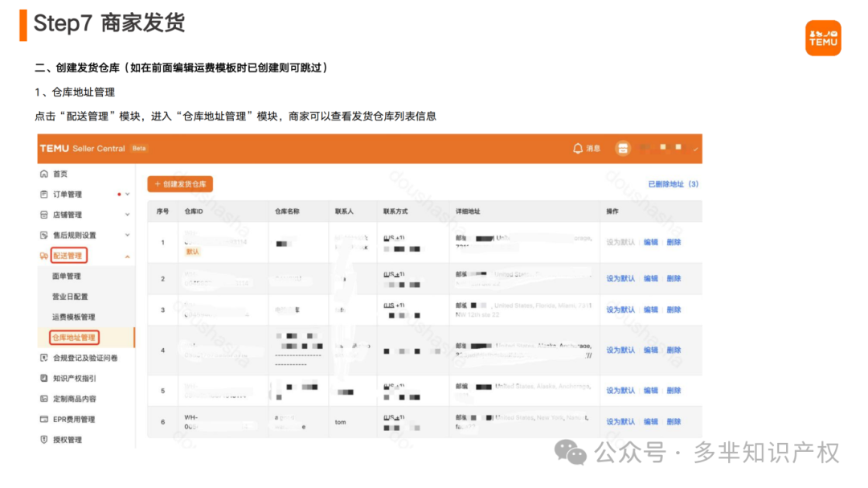Click 设为默认 for warehouse row 6
This screenshot has height=488, width=868.
point(620,421)
